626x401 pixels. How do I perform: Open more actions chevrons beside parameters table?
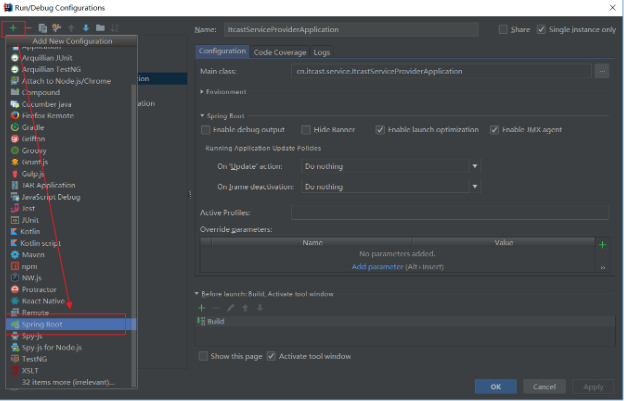coord(602,268)
